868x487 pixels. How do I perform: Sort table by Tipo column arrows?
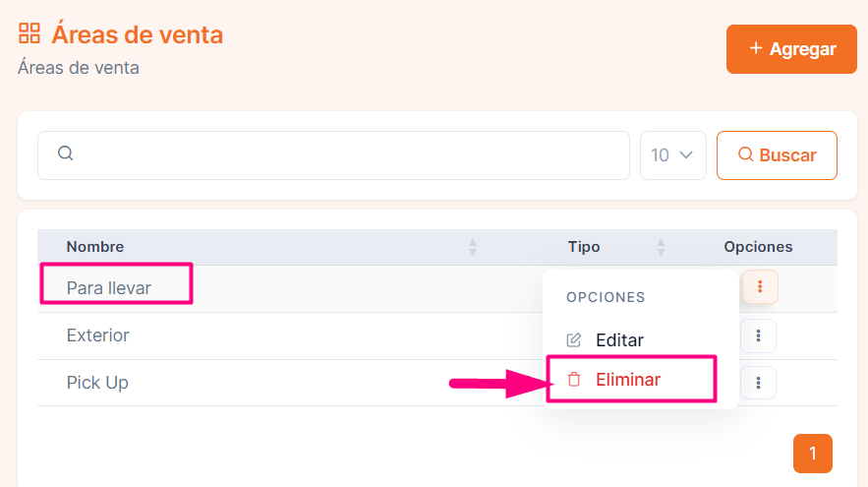coord(661,247)
